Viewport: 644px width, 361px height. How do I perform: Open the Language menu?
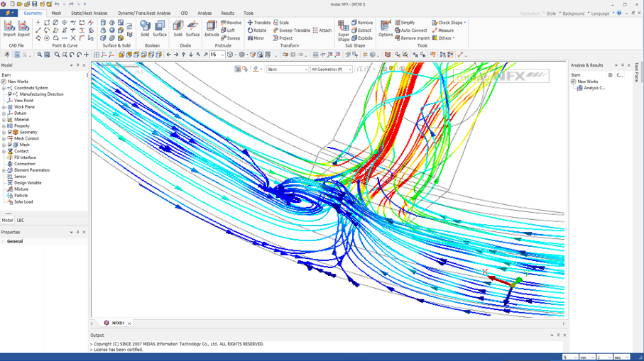(600, 13)
